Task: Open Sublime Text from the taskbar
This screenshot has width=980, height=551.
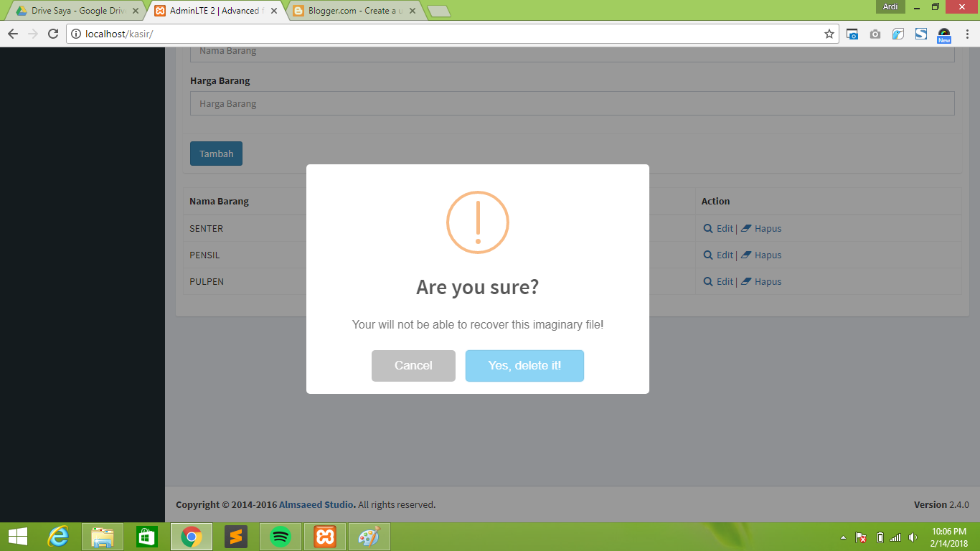Action: [x=235, y=536]
